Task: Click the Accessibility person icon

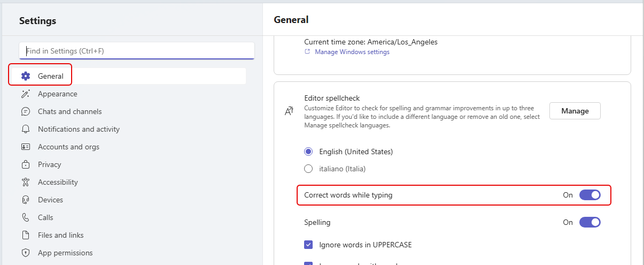Action: tap(26, 182)
